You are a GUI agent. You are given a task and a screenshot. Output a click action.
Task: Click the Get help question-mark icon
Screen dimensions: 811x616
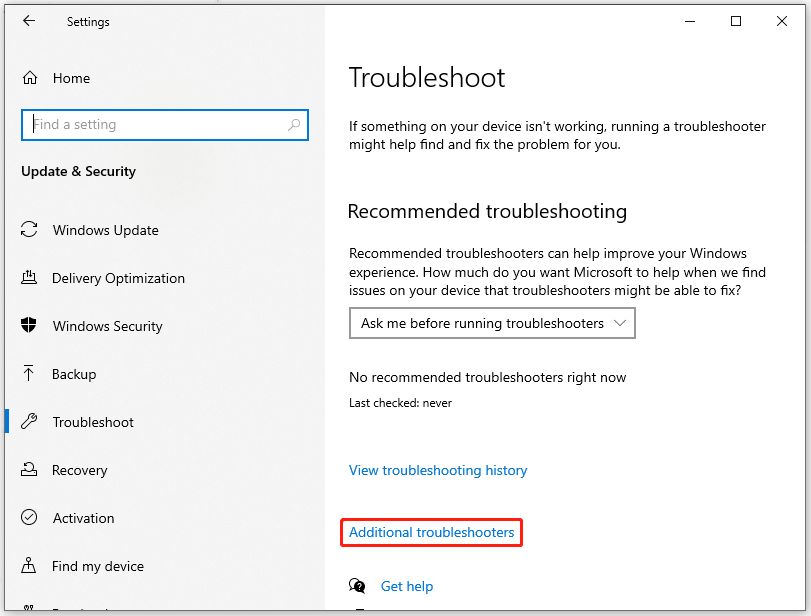click(x=357, y=586)
